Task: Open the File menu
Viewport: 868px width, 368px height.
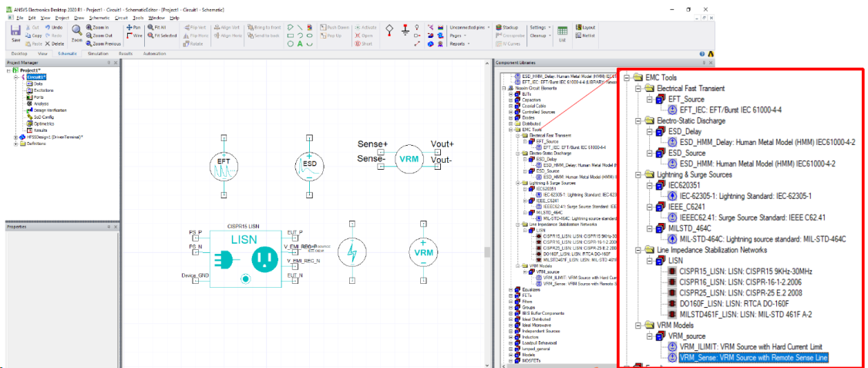Action: 19,18
